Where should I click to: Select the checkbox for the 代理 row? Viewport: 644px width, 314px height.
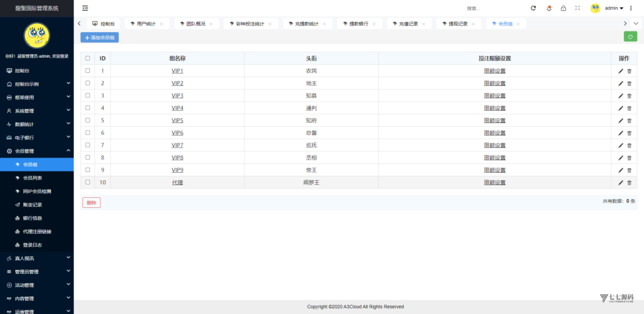(87, 182)
